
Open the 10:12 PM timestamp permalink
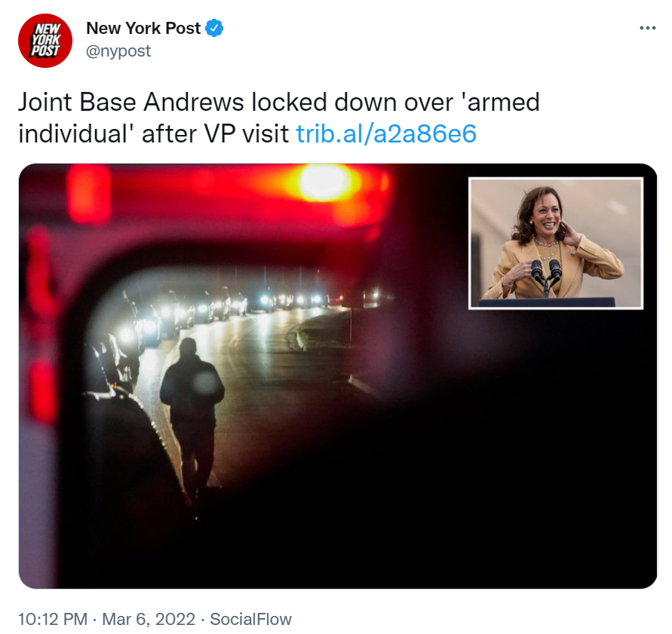(x=53, y=620)
